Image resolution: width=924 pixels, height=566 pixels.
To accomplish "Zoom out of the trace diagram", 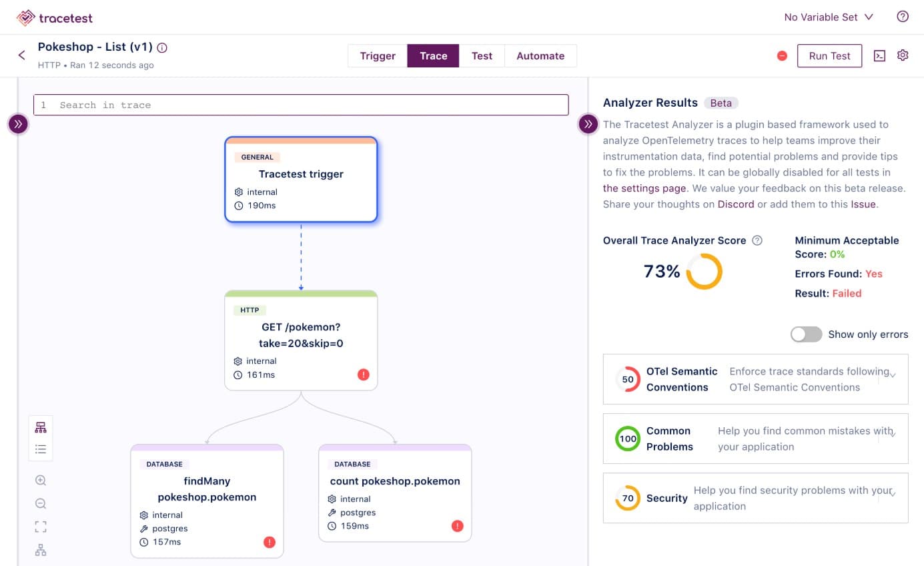I will pyautogui.click(x=41, y=504).
